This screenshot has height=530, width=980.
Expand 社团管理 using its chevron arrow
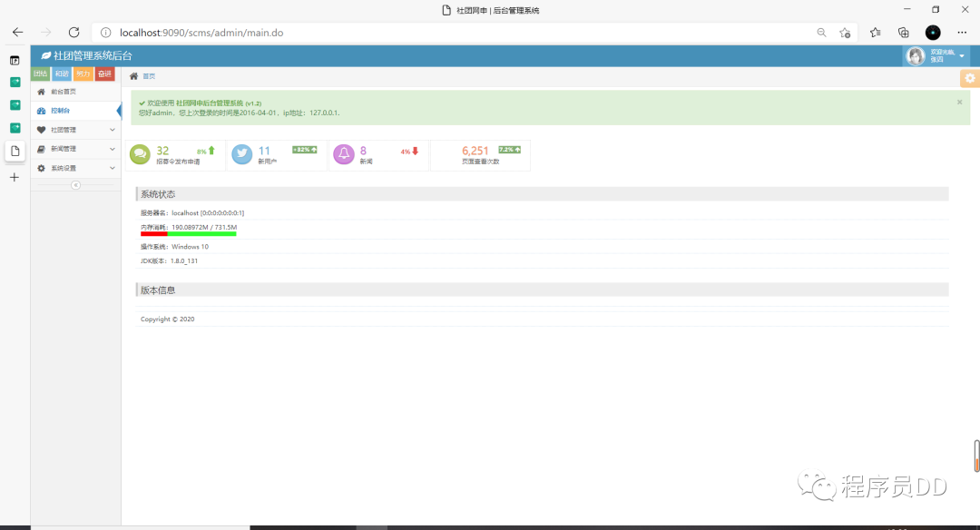coord(113,130)
